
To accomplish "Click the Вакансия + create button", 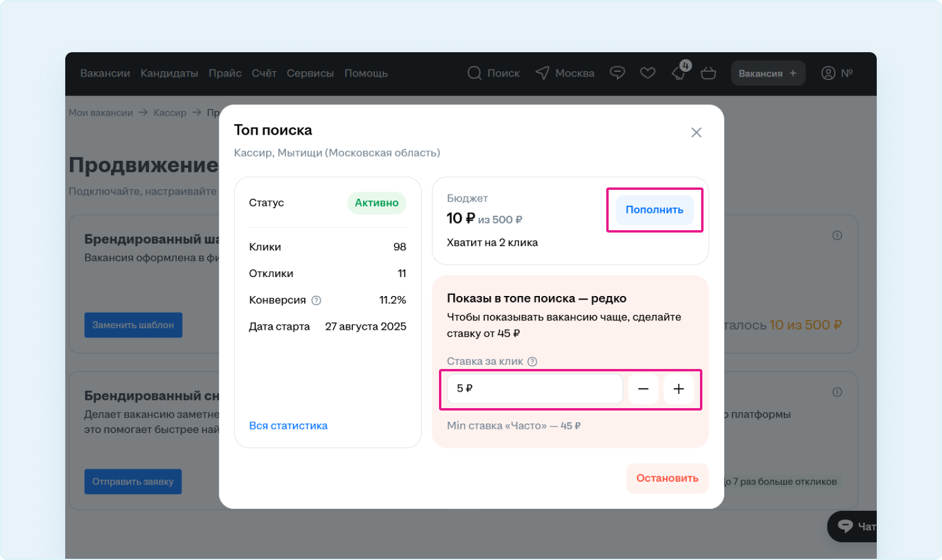I will click(x=768, y=73).
